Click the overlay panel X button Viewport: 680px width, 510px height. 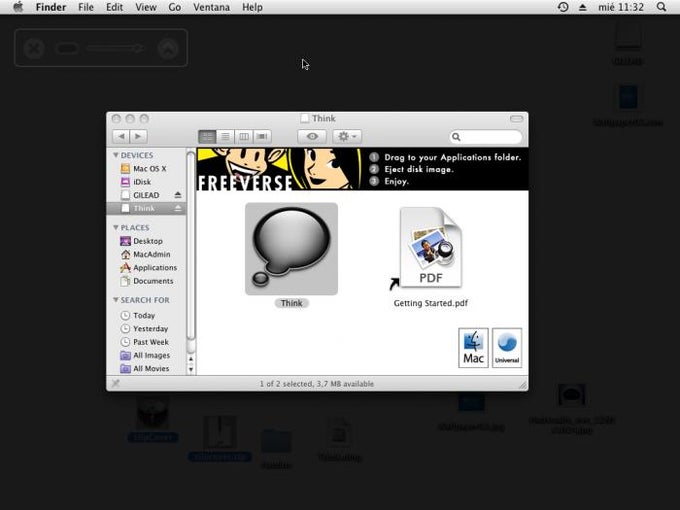[34, 48]
